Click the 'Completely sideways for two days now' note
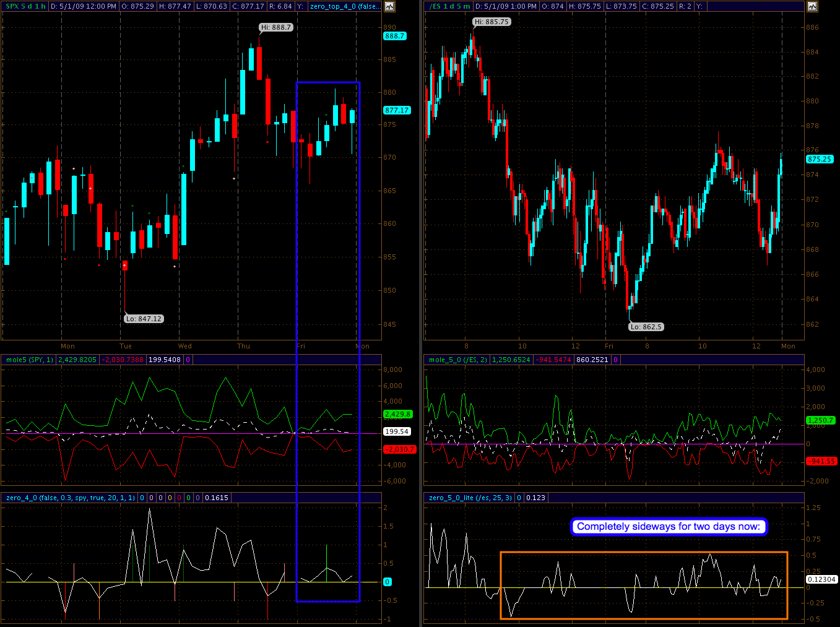This screenshot has width=840, height=627. (x=669, y=527)
